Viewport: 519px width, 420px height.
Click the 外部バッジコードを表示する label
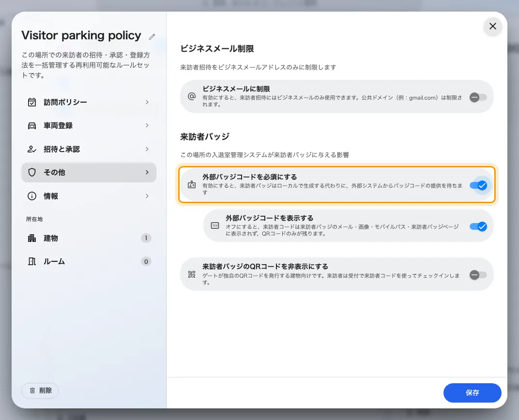tap(270, 218)
